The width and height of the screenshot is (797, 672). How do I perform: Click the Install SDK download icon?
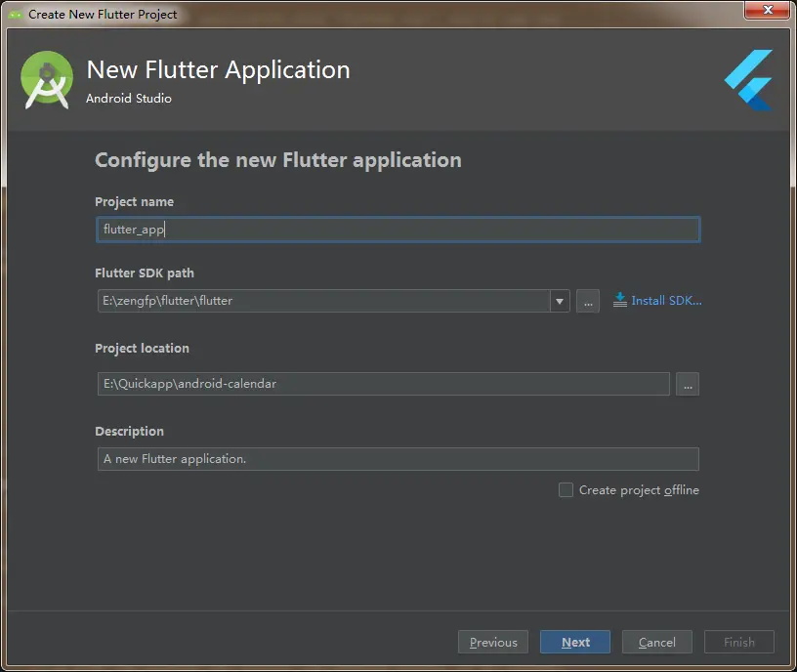[x=619, y=300]
